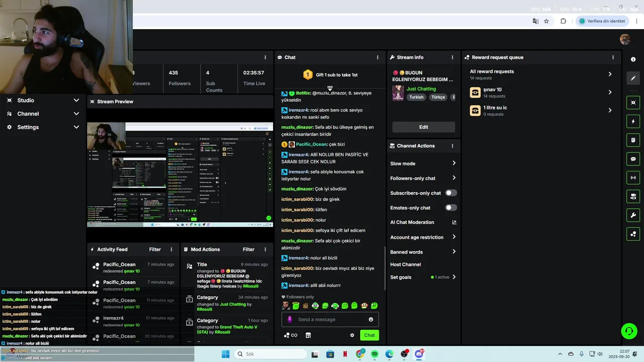Open the chat bubble sidebar icon
Image resolution: width=644 pixels, height=362 pixels.
click(x=633, y=159)
